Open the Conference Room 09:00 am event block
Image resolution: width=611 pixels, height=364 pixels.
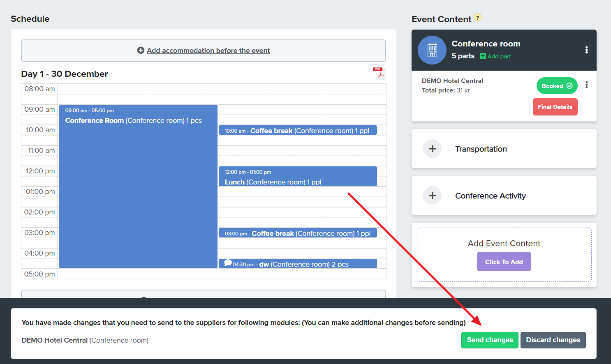coord(138,187)
